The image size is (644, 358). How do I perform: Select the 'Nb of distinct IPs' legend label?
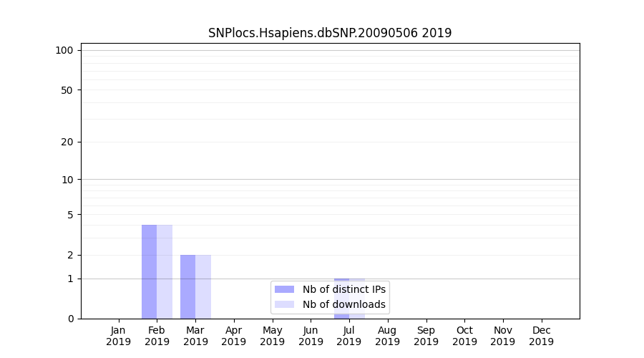tap(343, 289)
